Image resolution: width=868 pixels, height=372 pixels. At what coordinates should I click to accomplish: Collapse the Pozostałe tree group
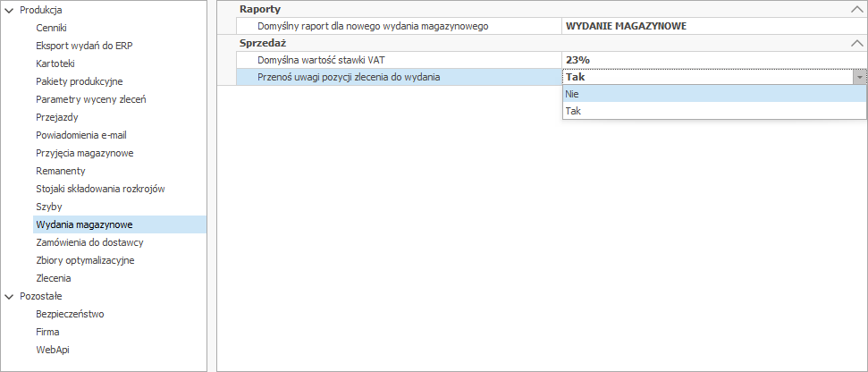[x=9, y=296]
